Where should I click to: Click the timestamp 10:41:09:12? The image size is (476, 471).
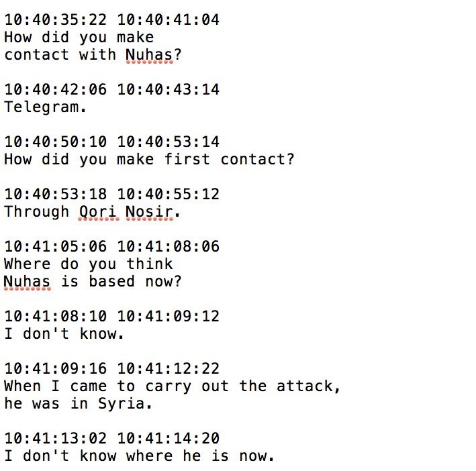[x=168, y=316]
